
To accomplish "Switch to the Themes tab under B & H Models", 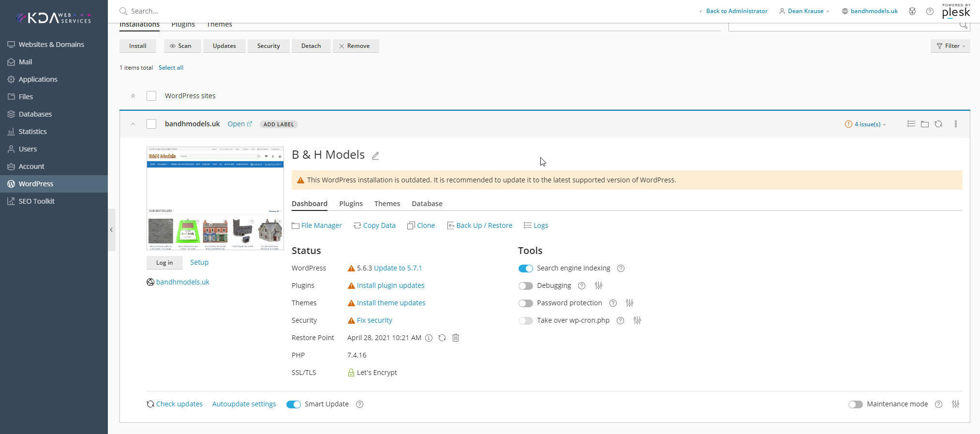I will pos(387,204).
